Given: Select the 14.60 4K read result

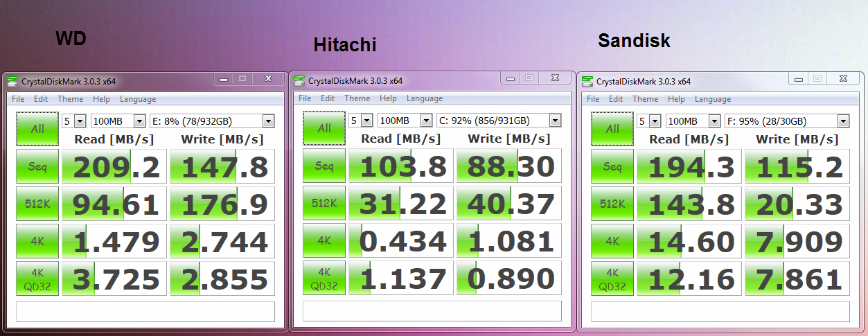Looking at the screenshot, I should [689, 241].
